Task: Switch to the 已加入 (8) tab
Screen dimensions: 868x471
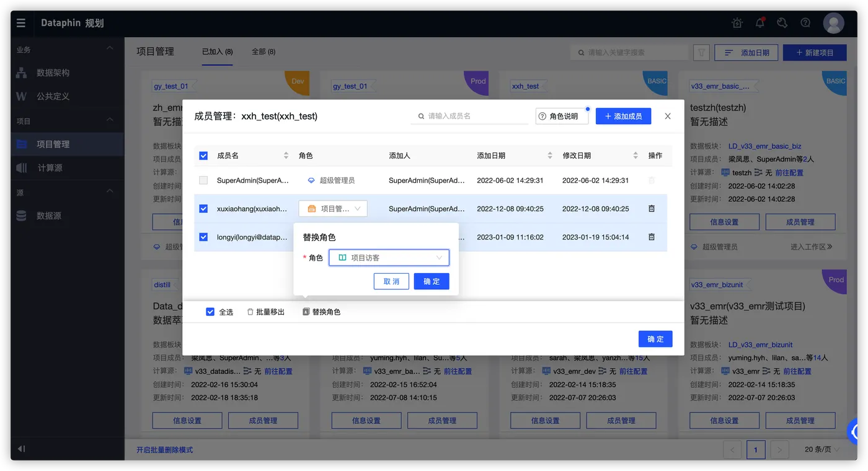Action: click(x=217, y=52)
